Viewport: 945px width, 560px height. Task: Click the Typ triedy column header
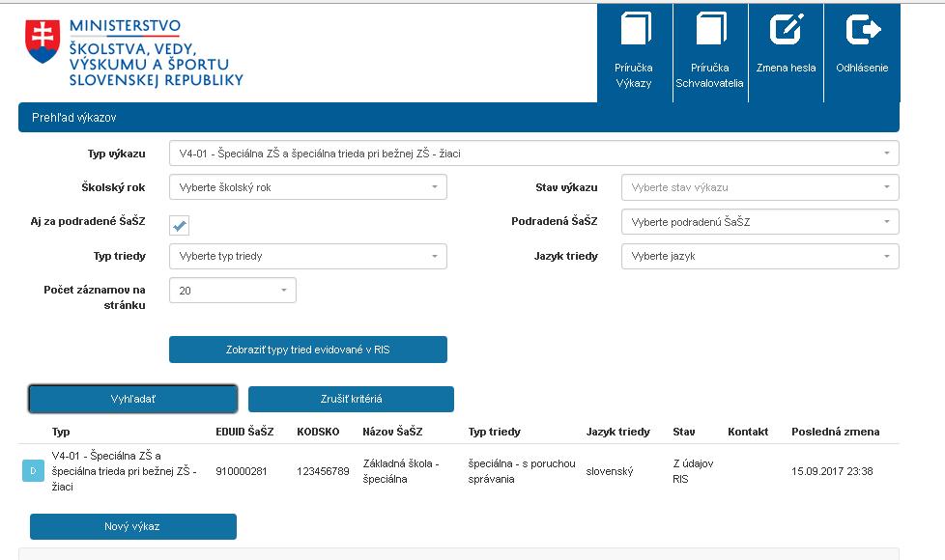[x=494, y=432]
